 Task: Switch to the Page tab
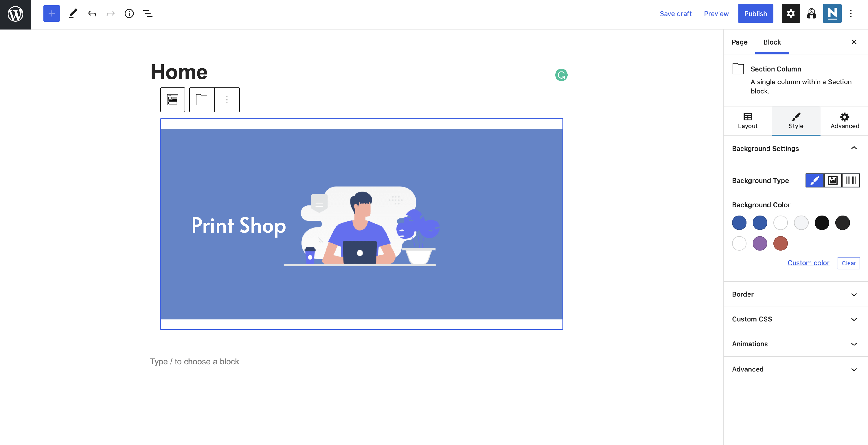[739, 42]
